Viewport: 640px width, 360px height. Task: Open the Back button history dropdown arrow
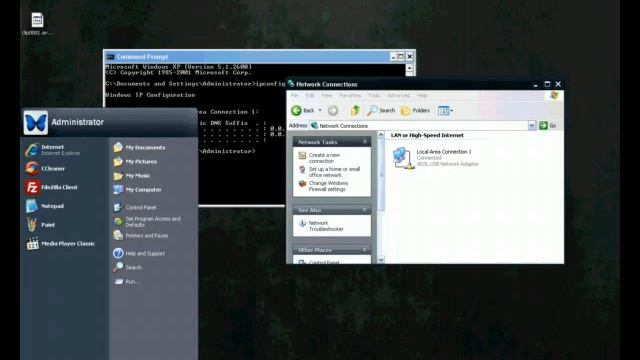(x=320, y=111)
